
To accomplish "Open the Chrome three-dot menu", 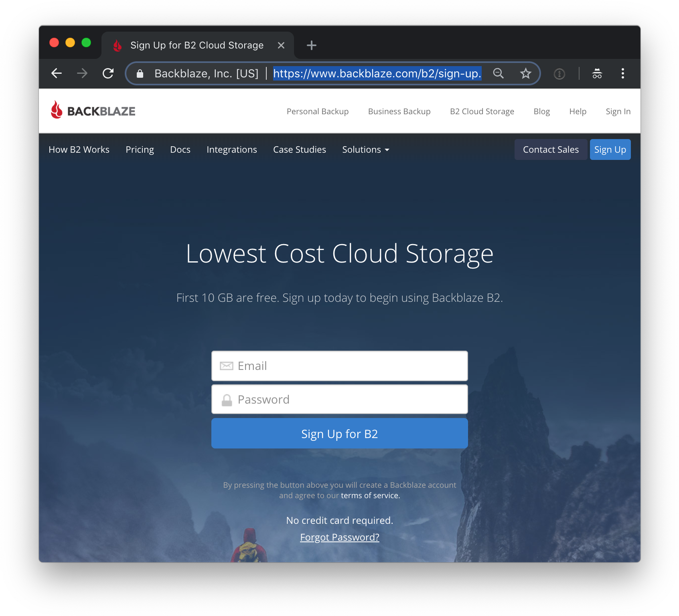I will pyautogui.click(x=622, y=73).
